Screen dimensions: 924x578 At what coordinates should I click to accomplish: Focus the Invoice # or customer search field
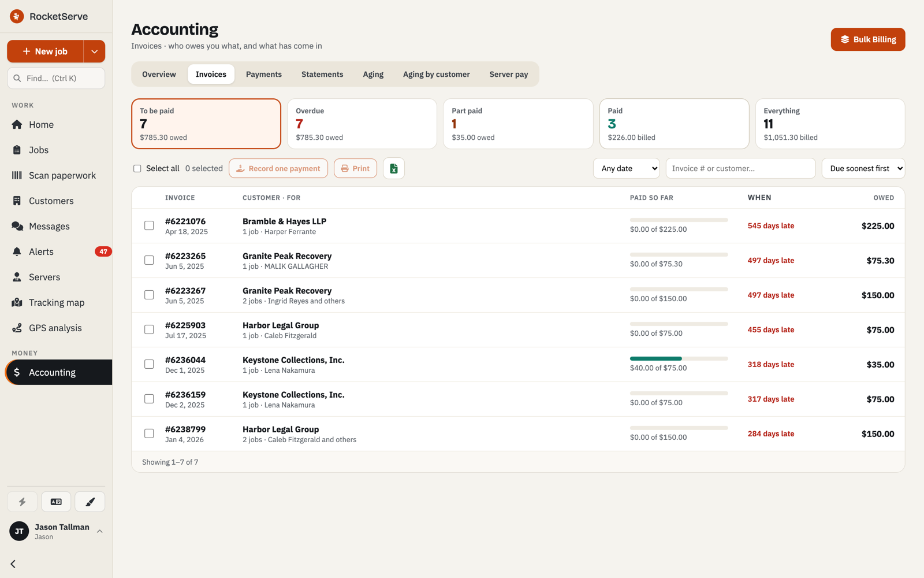(x=740, y=168)
